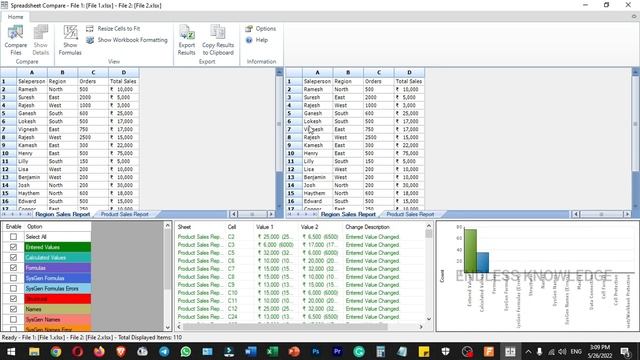Select the result row for cell C2
This screenshot has height=360, width=640.
click(300, 237)
